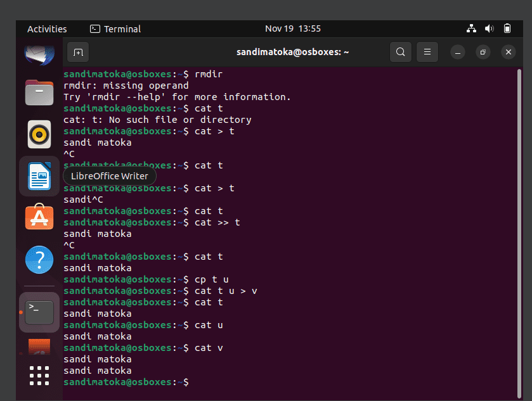Click the network status icon
Image resolution: width=532 pixels, height=401 pixels.
471,29
